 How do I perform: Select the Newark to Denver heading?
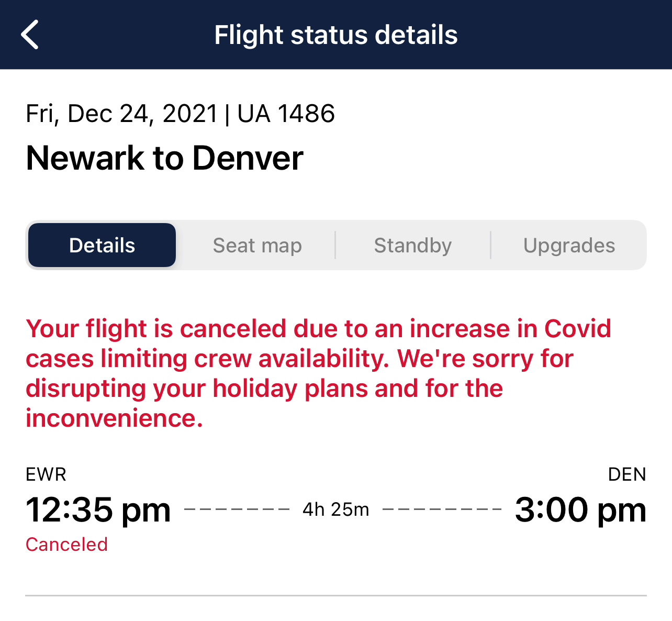point(164,159)
